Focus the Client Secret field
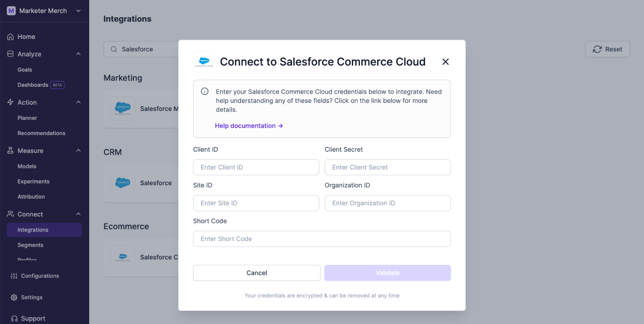 (x=388, y=167)
